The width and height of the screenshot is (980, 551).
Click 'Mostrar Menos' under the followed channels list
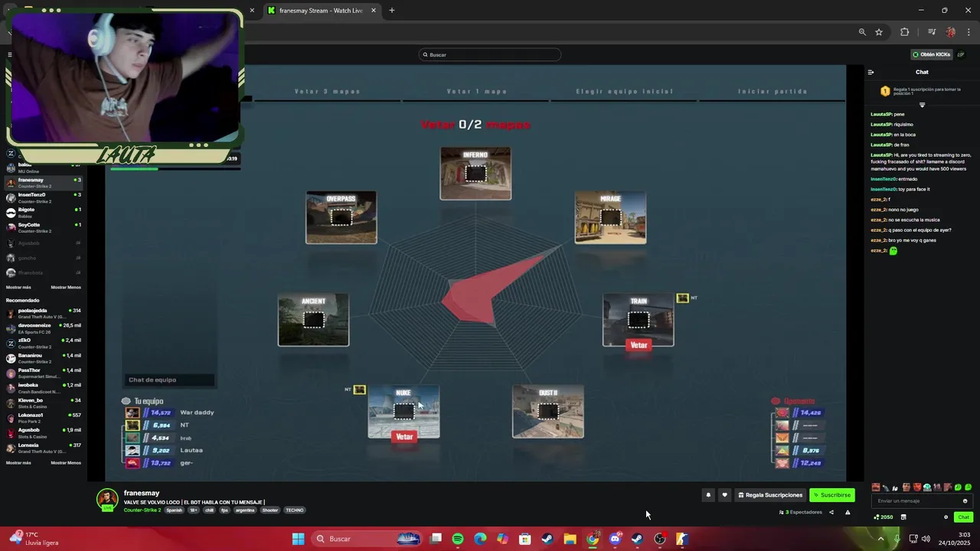[x=66, y=287]
